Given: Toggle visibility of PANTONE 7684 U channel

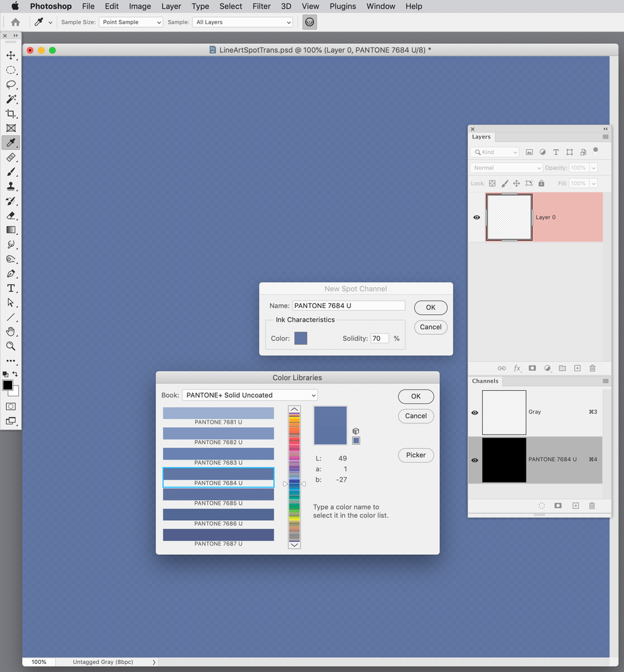Looking at the screenshot, I should 475,460.
